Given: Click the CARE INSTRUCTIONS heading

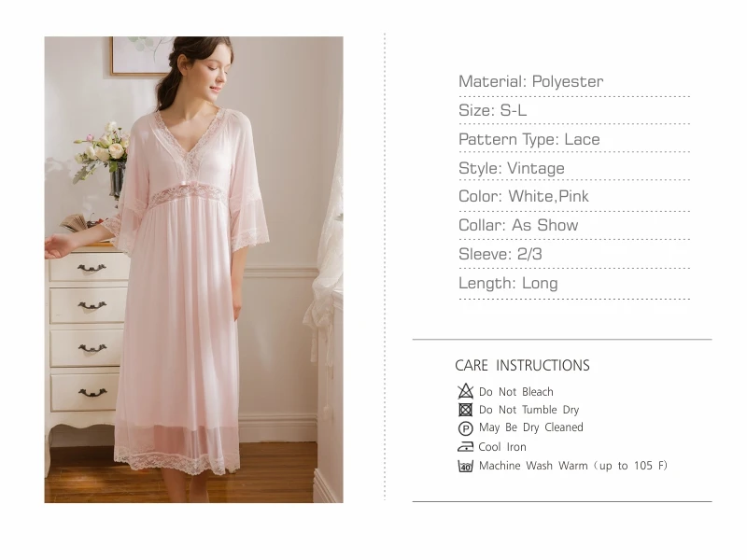Looking at the screenshot, I should pyautogui.click(x=522, y=365).
